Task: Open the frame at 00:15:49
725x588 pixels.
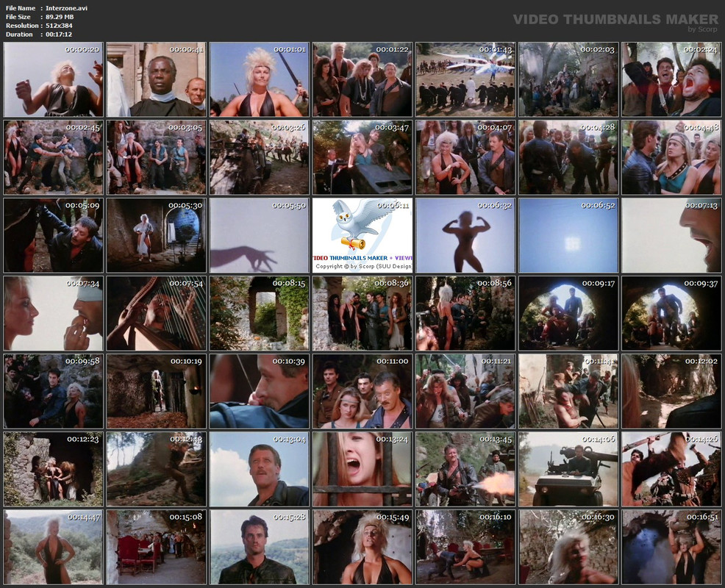Action: pos(362,548)
